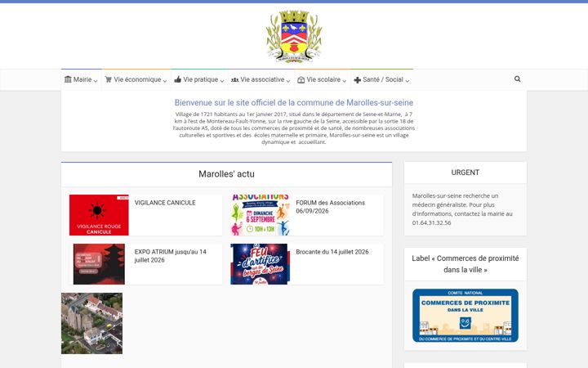Click the thumbs-up icon for Vie pratique
The width and height of the screenshot is (588, 368).
click(178, 79)
